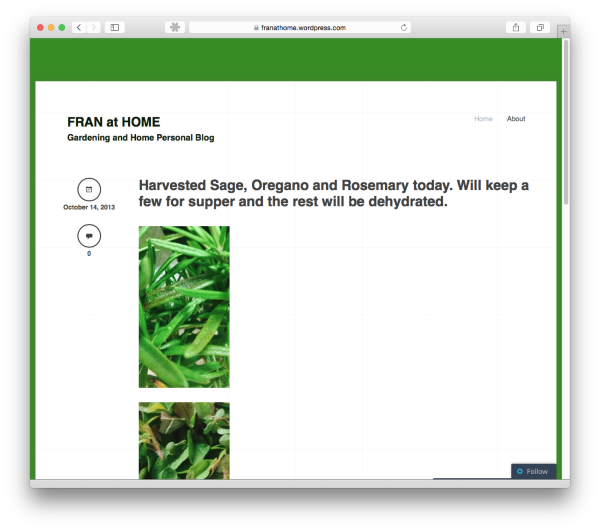600x531 pixels.
Task: Click the page vertical scrollbar thumb
Action: 566,122
